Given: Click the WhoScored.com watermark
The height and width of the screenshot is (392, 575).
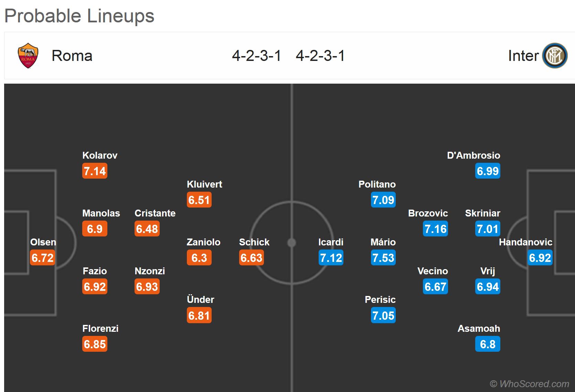Looking at the screenshot, I should pos(529,384).
